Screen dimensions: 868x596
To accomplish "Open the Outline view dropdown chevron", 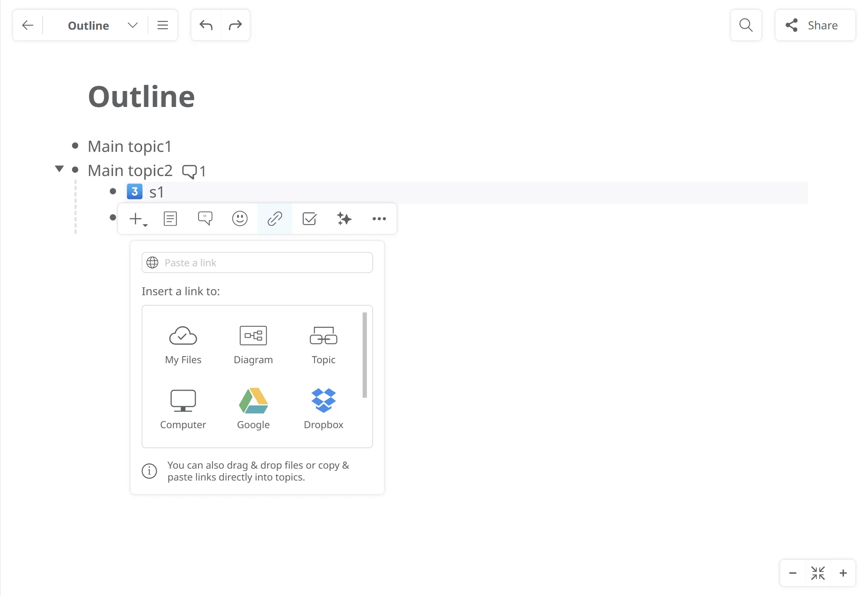I will point(133,25).
